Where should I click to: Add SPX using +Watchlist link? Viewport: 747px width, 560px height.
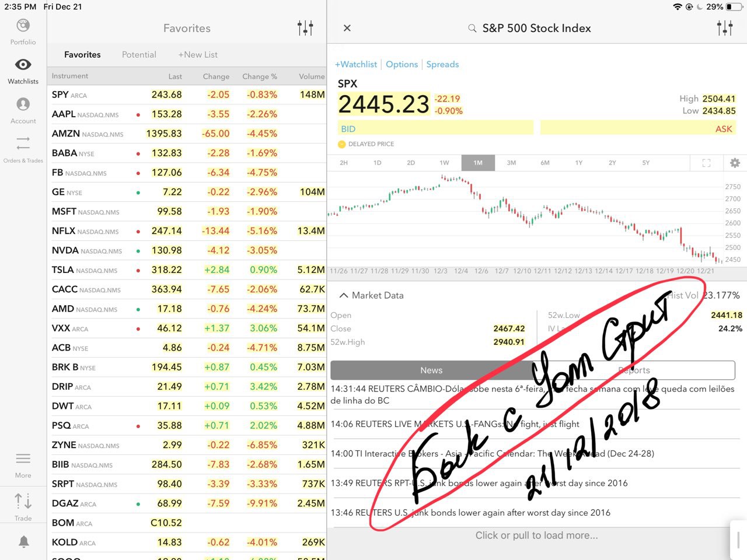pos(356,64)
